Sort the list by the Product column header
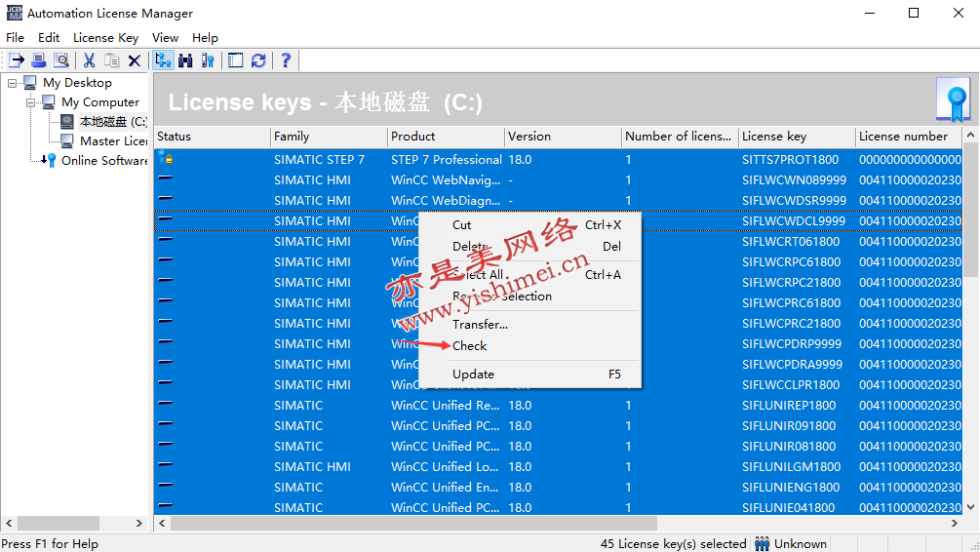This screenshot has width=980, height=552. click(x=446, y=137)
